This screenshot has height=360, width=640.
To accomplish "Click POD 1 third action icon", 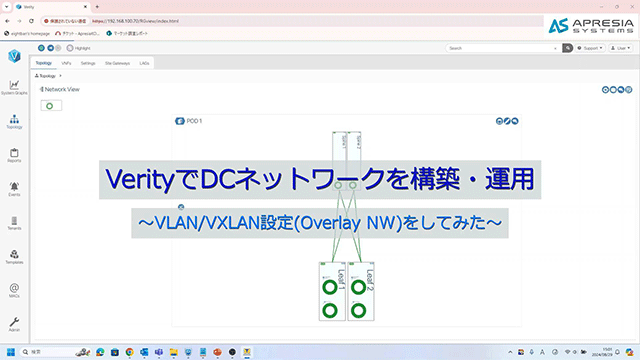I will (515, 121).
